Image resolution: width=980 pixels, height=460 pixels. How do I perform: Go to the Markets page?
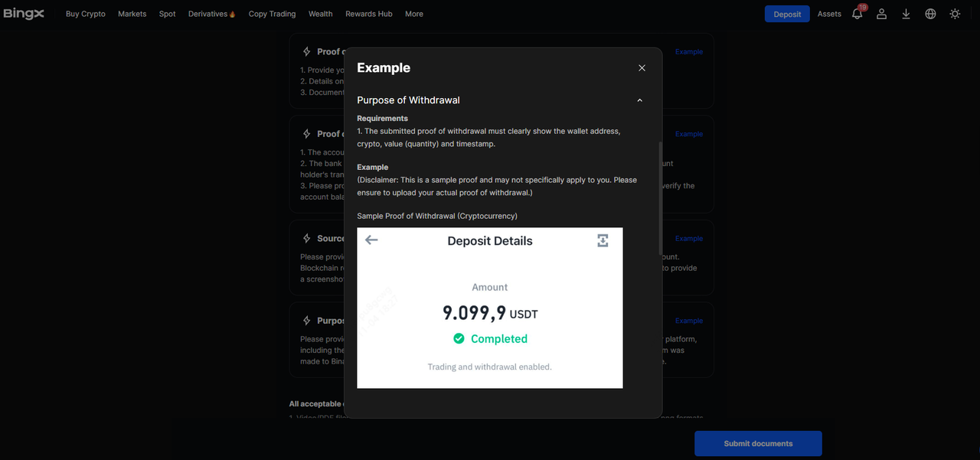point(132,14)
